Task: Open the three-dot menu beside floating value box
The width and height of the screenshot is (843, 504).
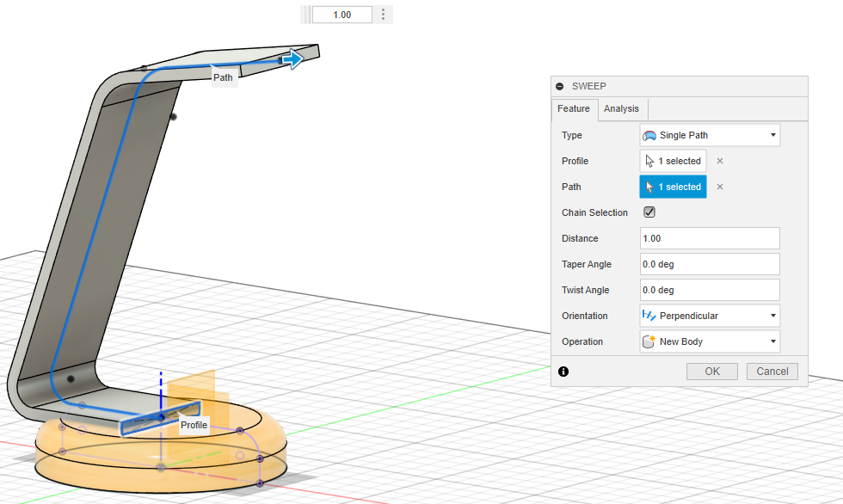Action: click(x=384, y=15)
